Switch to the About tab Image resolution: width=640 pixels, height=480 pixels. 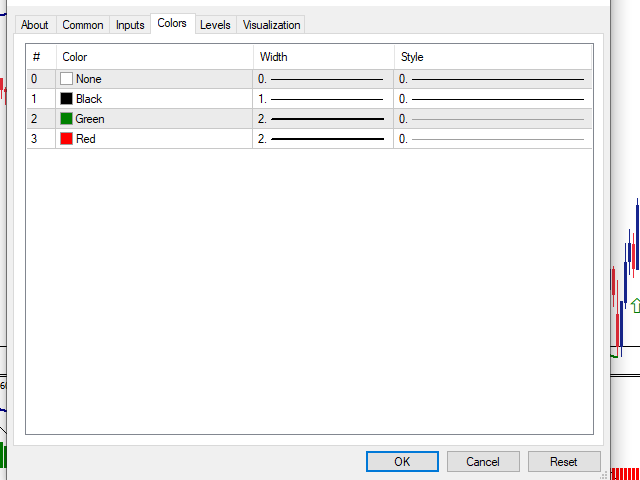coord(35,25)
